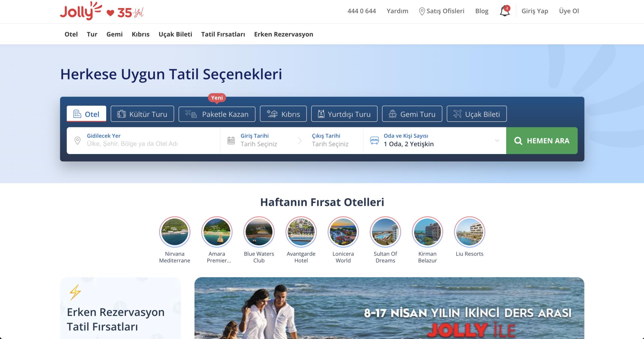
Task: Click the Giriş Yap link
Action: pyautogui.click(x=535, y=11)
